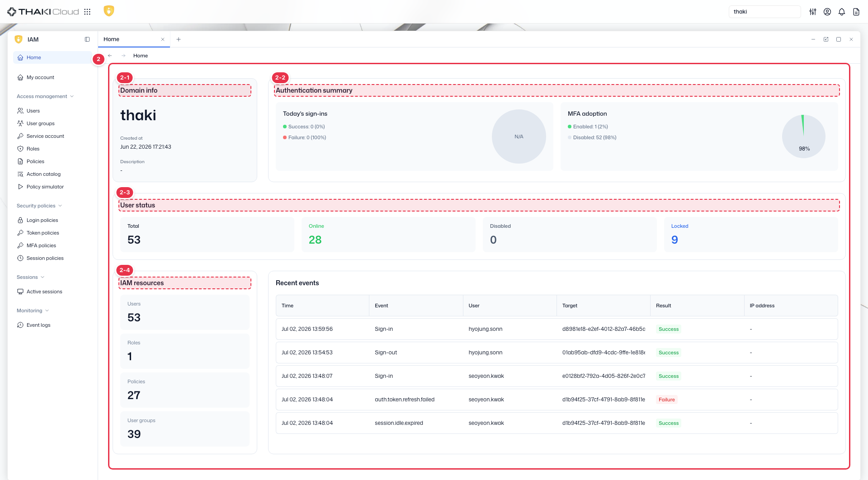Click the Failure result badge
Image resolution: width=868 pixels, height=480 pixels.
click(666, 400)
